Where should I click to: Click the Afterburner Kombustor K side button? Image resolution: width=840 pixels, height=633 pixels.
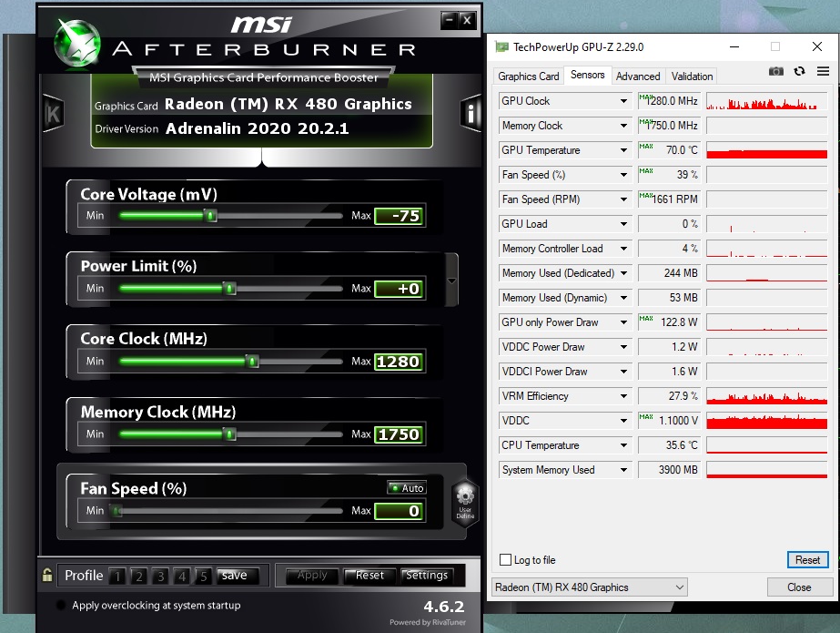53,113
